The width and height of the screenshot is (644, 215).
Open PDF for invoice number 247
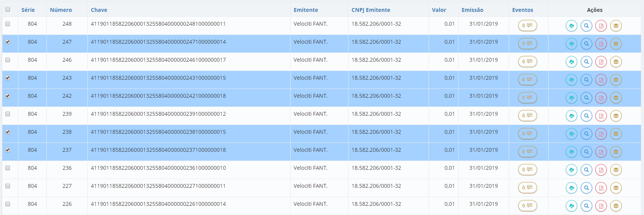pos(601,44)
